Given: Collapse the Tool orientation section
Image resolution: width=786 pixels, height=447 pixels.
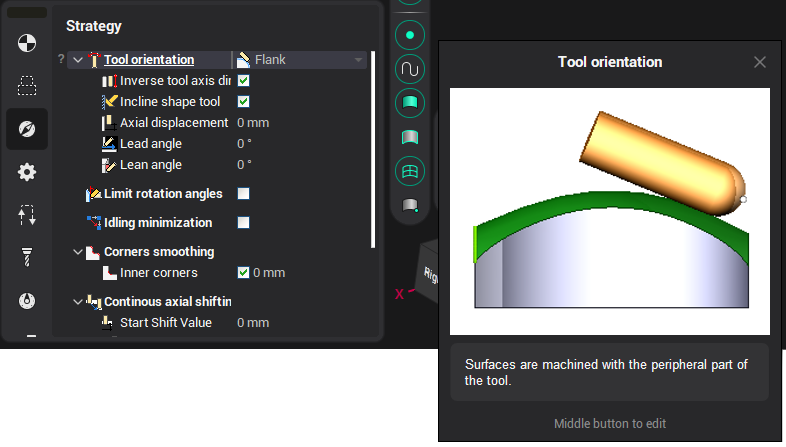Looking at the screenshot, I should pos(78,60).
